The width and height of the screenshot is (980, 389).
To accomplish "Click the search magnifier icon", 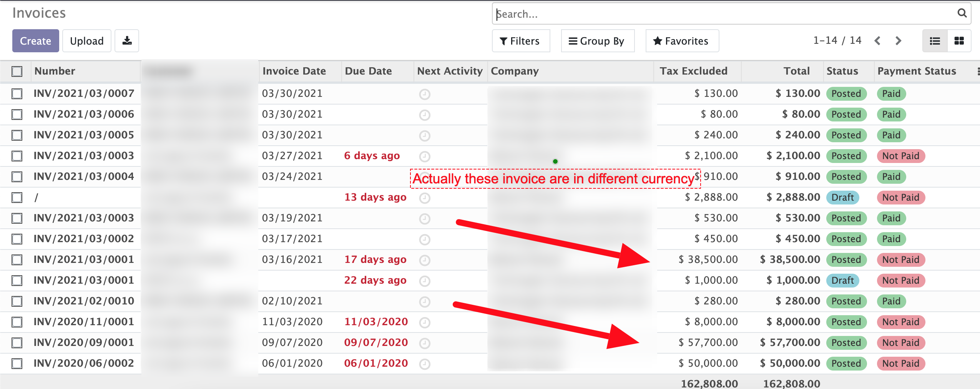I will 962,13.
